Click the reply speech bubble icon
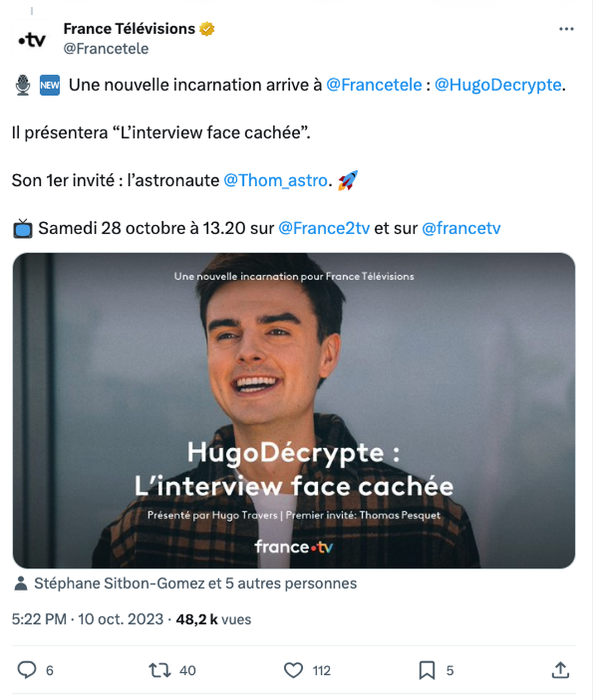 click(26, 670)
